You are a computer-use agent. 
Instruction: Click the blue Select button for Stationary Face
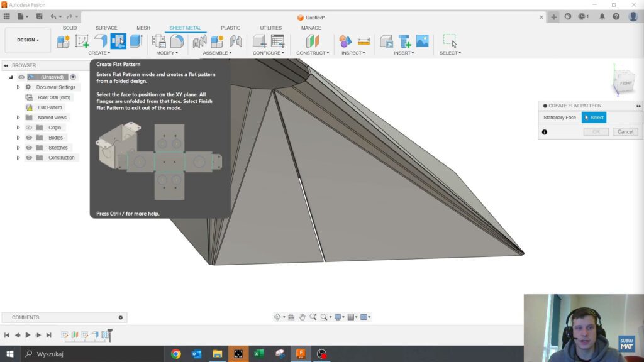tap(594, 118)
